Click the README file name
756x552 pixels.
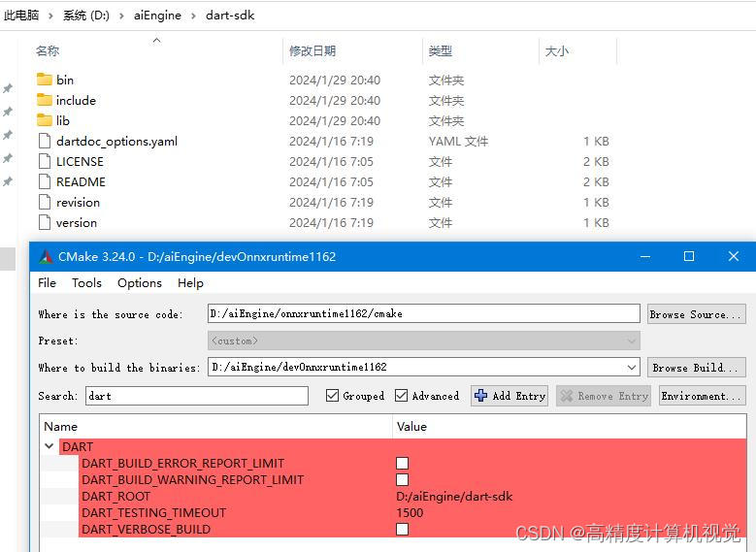coord(81,181)
